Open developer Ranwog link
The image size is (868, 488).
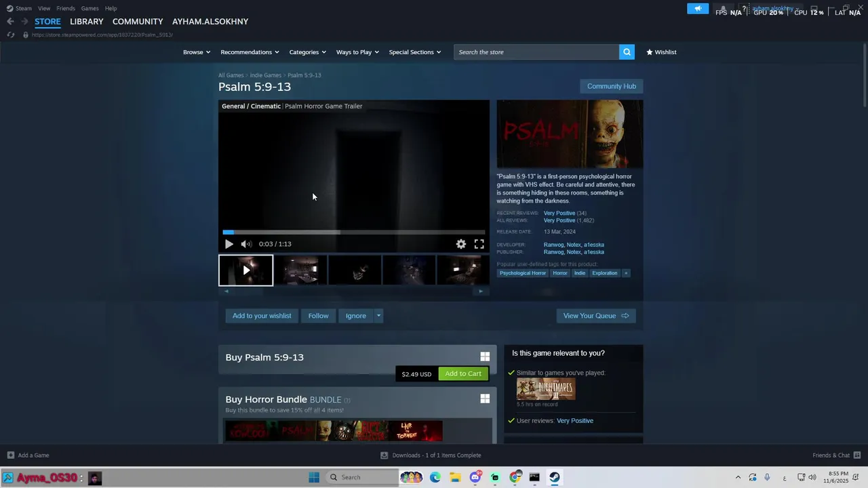coord(553,245)
